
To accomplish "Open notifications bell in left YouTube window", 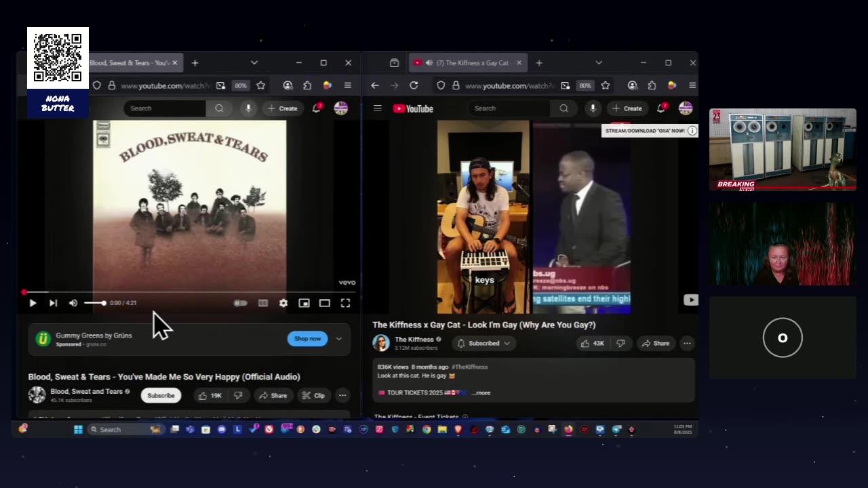I will pos(316,108).
